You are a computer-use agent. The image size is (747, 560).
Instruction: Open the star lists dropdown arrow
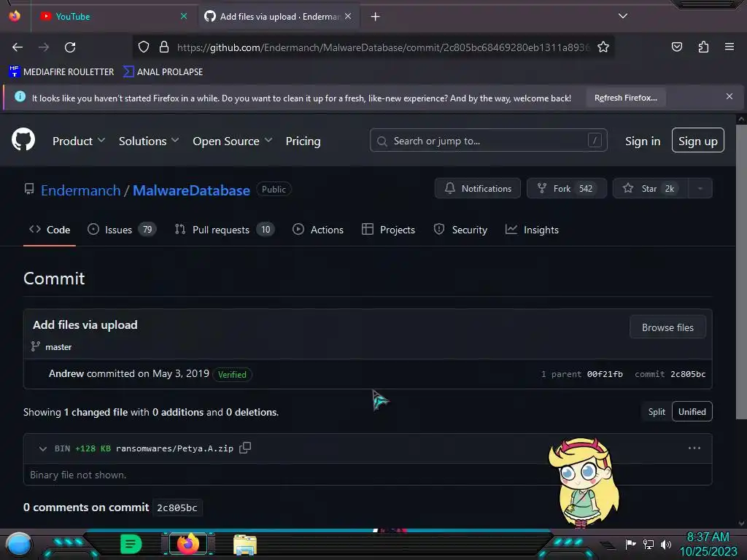[x=700, y=189]
